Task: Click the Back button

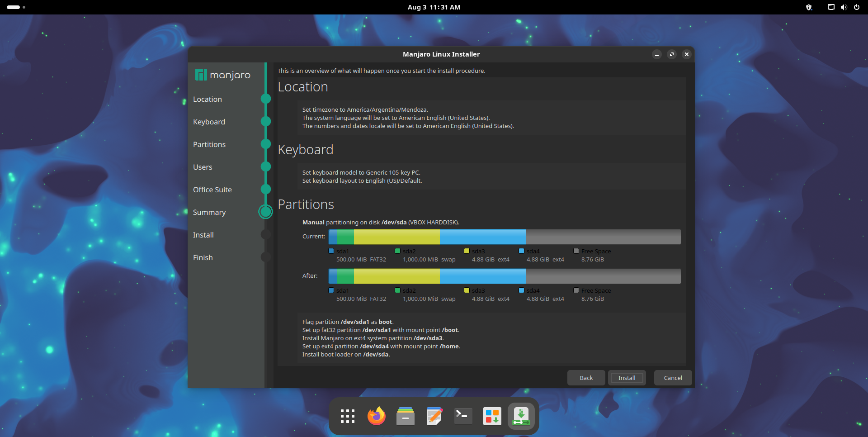Action: [x=586, y=378]
